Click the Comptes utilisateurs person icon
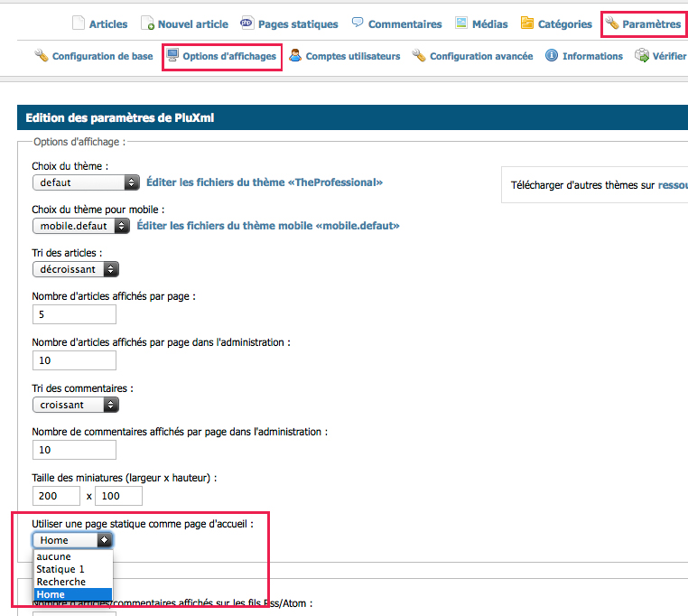Screen dimensions: 688x616 pyautogui.click(x=295, y=56)
